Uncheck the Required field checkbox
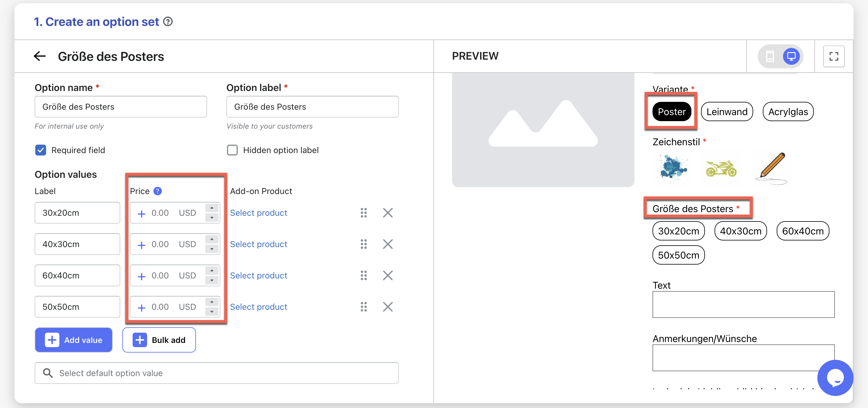Image resolution: width=868 pixels, height=408 pixels. coord(41,150)
